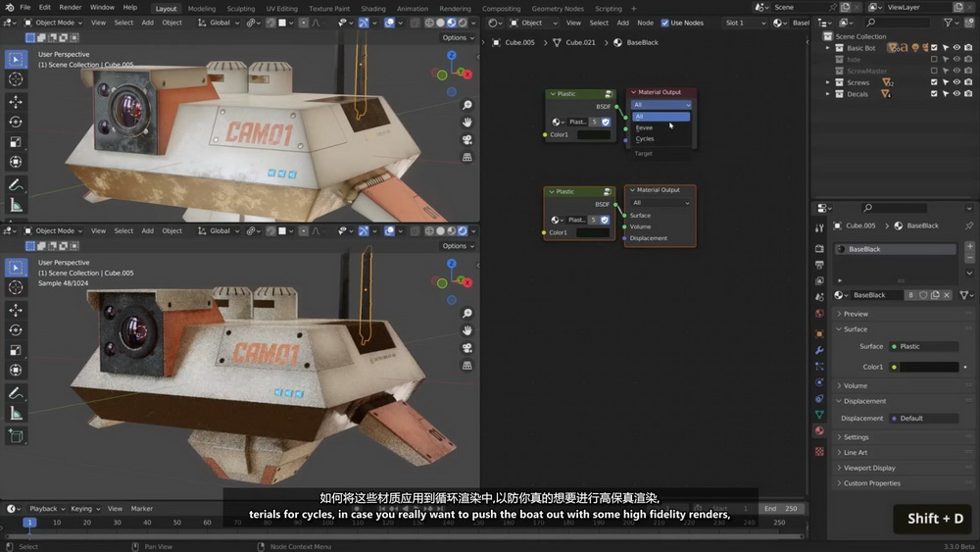This screenshot has height=552, width=980.
Task: Toggle Decals collection eye visibility
Action: click(956, 94)
